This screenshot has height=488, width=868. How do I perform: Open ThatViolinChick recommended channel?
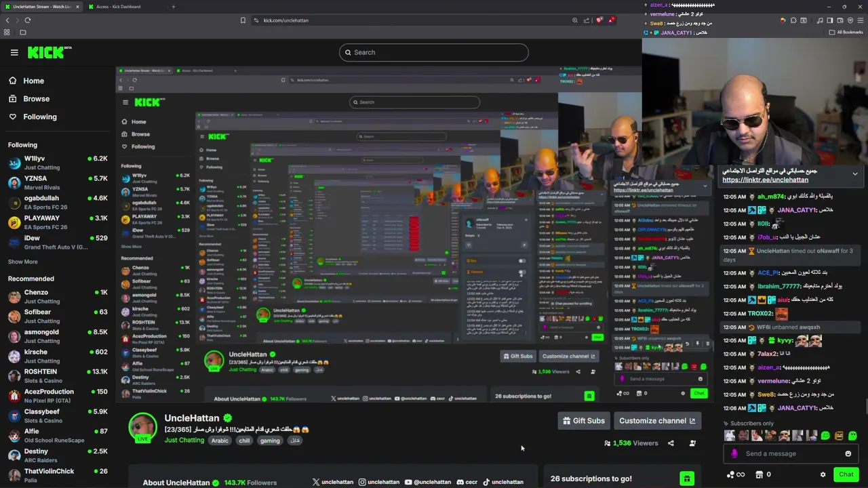click(x=58, y=474)
